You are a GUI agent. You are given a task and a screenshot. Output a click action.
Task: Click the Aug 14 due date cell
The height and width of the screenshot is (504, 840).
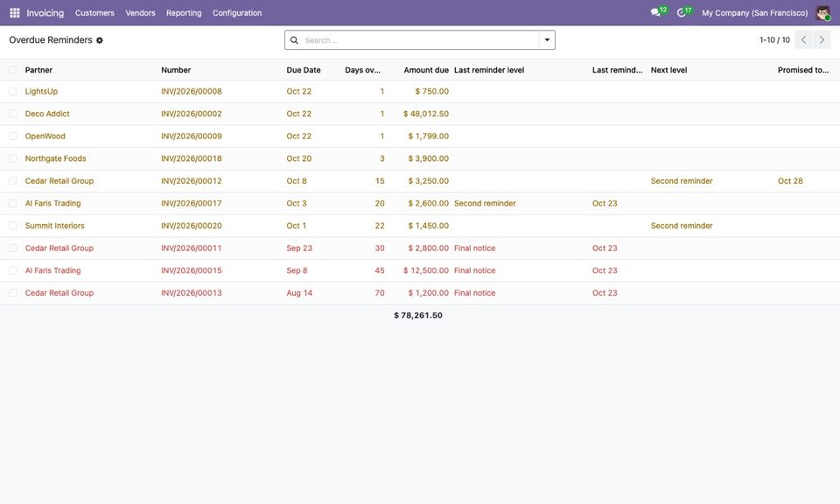[x=299, y=293]
